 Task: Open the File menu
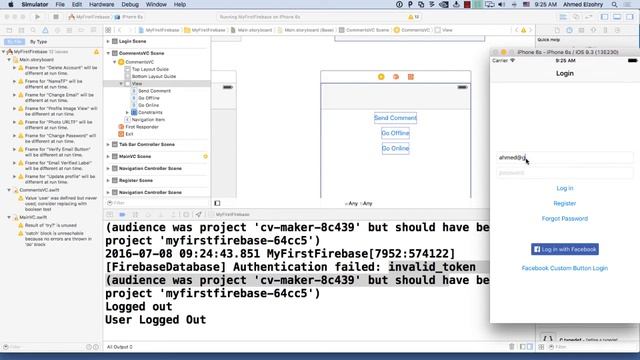tap(60, 4)
